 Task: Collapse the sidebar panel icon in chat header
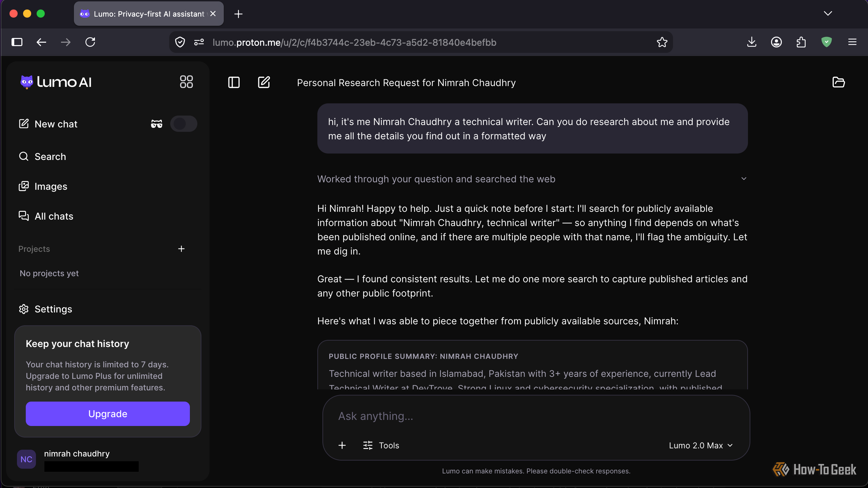[234, 82]
